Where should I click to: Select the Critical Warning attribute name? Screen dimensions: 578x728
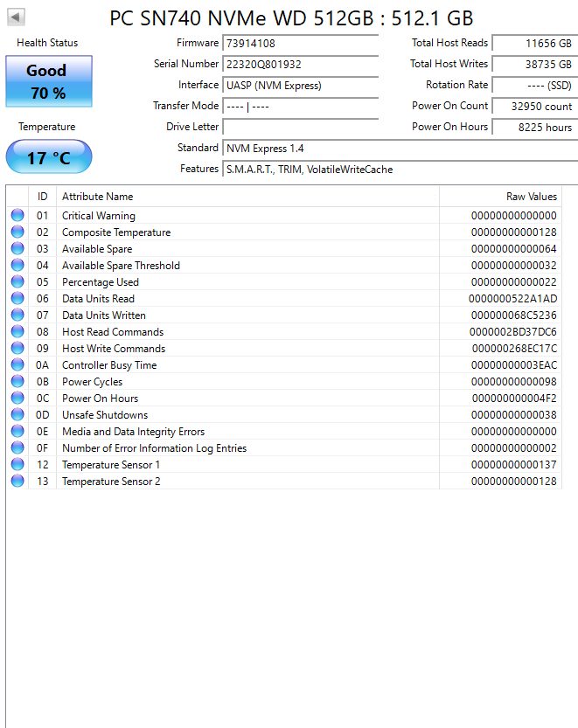pos(99,215)
